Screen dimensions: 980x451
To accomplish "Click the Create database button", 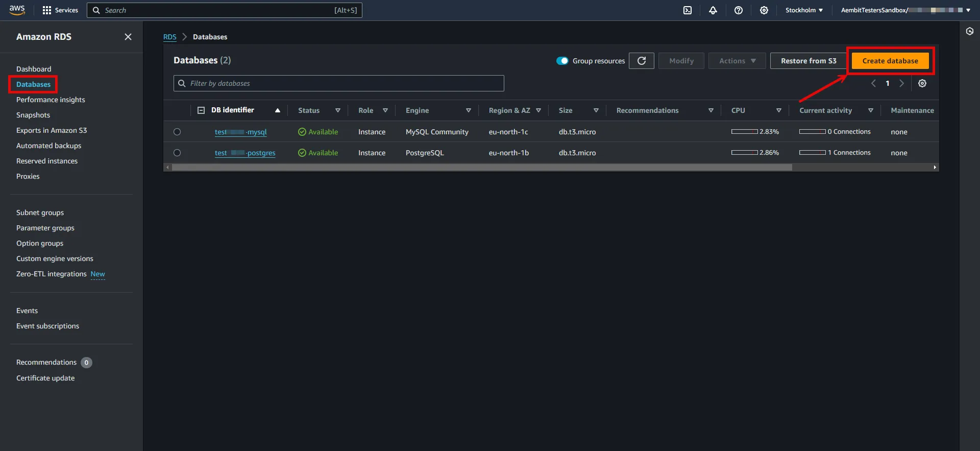I will (890, 61).
